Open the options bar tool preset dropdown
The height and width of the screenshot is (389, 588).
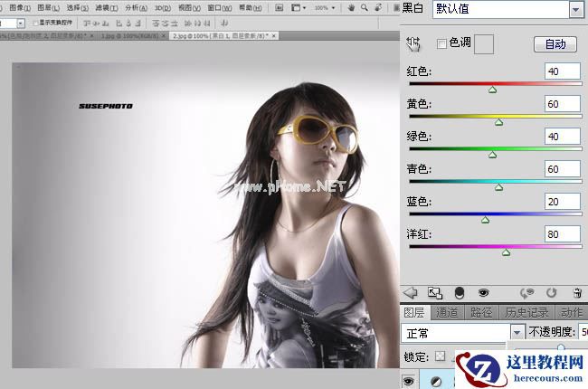point(21,24)
